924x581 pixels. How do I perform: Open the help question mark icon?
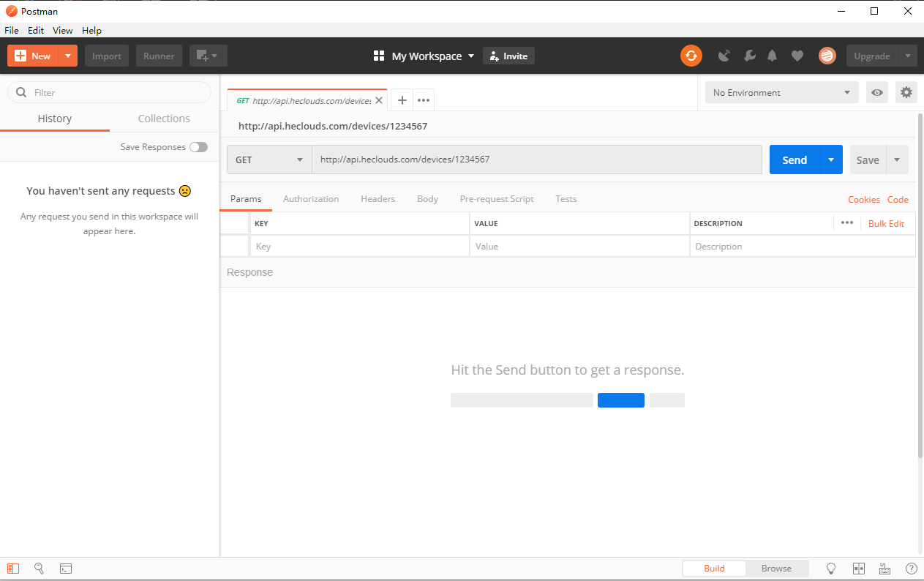point(912,569)
